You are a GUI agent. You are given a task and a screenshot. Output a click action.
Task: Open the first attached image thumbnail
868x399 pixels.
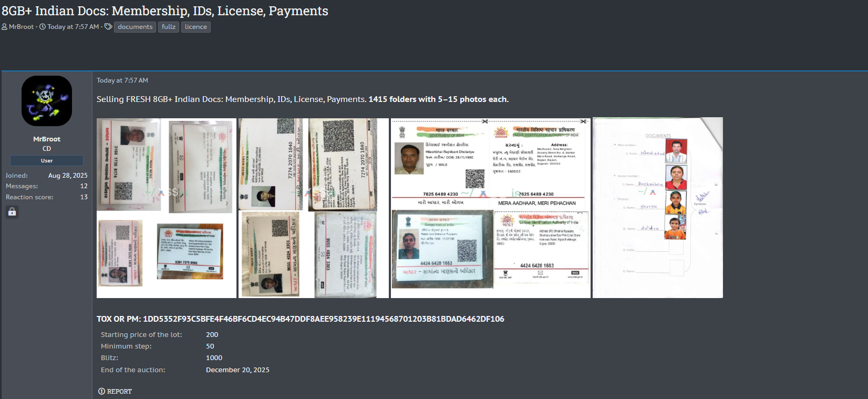tap(167, 208)
